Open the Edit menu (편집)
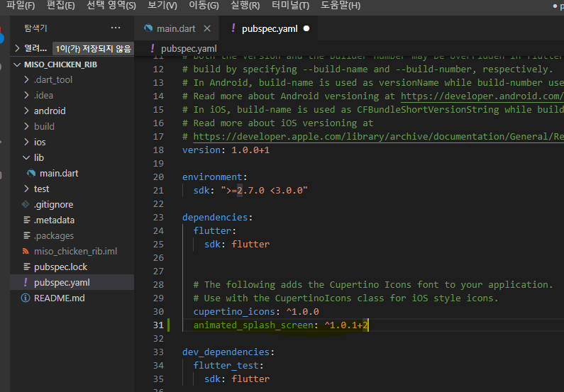This screenshot has width=564, height=392. 60,6
